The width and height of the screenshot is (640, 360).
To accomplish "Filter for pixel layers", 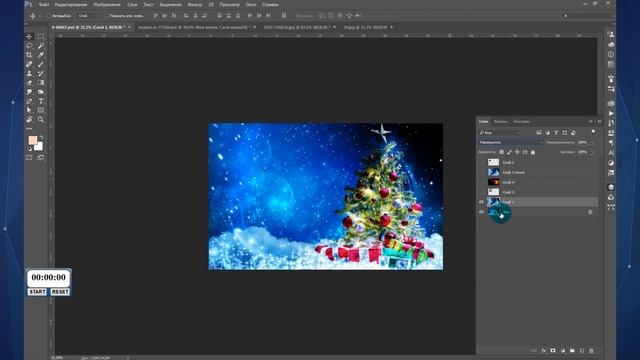I will point(539,133).
